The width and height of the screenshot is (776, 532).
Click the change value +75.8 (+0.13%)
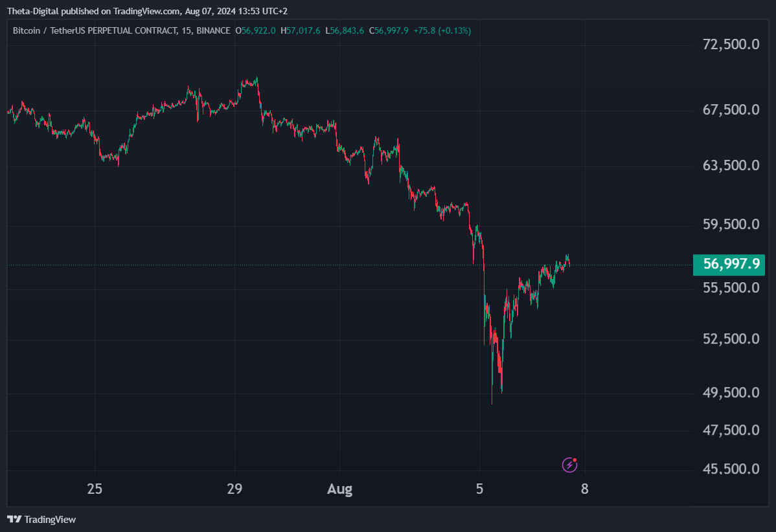coord(442,30)
